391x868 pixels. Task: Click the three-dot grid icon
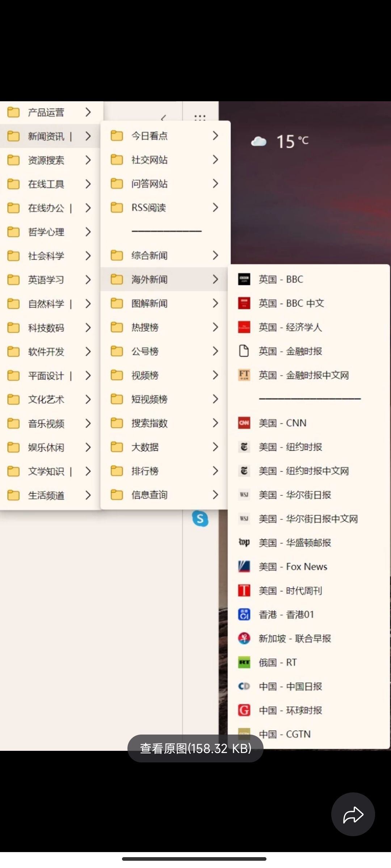pyautogui.click(x=200, y=118)
